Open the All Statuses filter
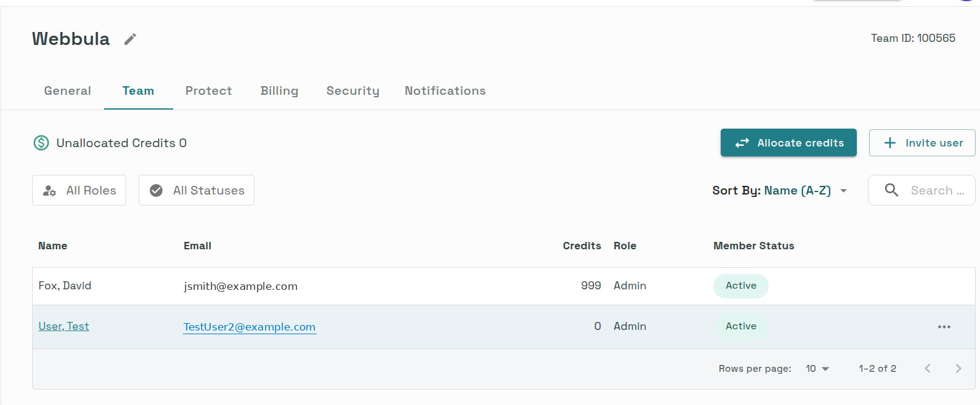 click(x=196, y=190)
